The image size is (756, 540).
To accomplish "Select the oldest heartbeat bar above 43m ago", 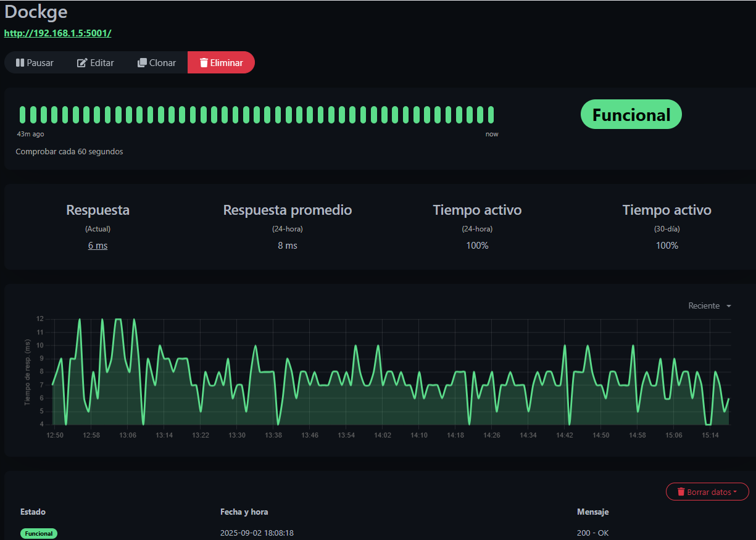I will (x=23, y=115).
